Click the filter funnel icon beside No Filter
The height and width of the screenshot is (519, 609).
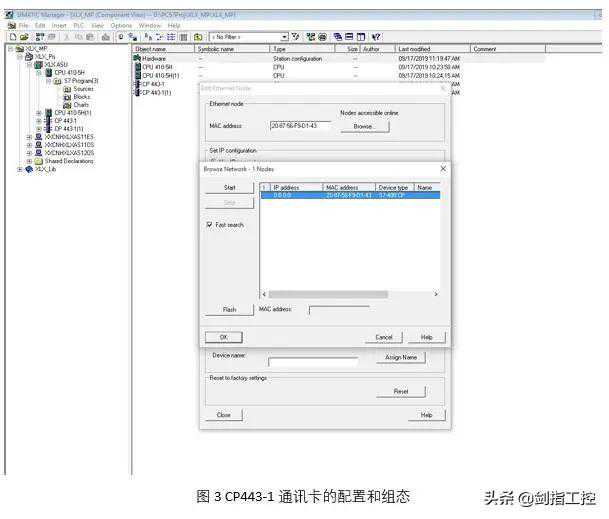coord(295,37)
